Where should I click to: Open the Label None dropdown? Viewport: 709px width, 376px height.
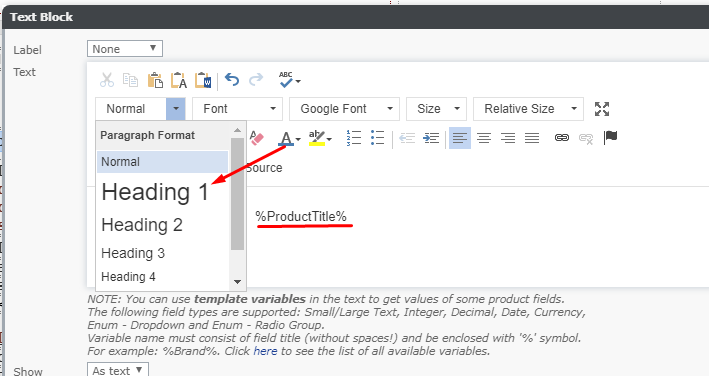coord(125,49)
